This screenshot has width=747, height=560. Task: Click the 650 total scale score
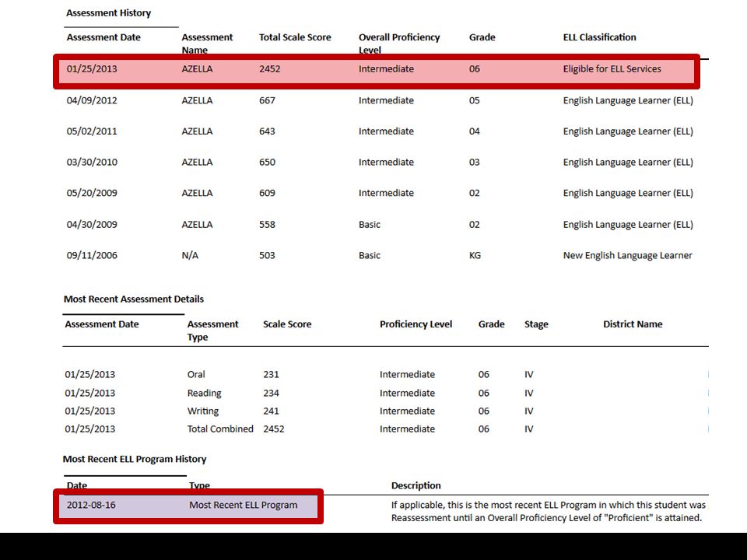pos(267,163)
